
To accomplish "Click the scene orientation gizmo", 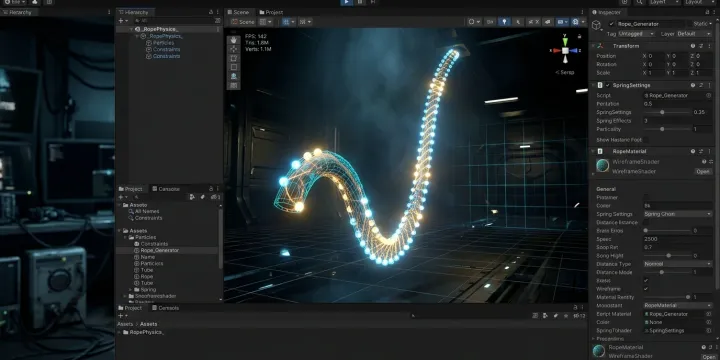I will coord(565,50).
